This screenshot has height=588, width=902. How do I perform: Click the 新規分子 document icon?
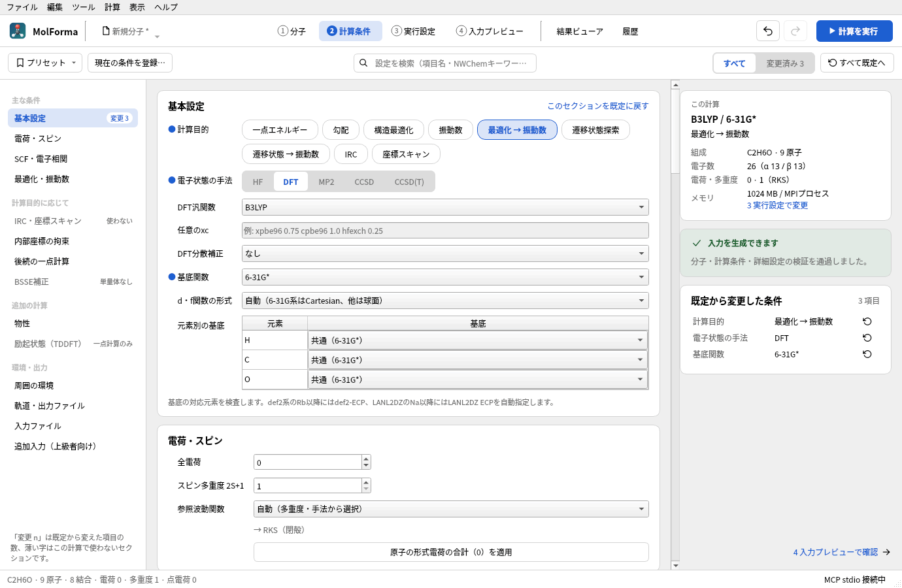pyautogui.click(x=106, y=31)
